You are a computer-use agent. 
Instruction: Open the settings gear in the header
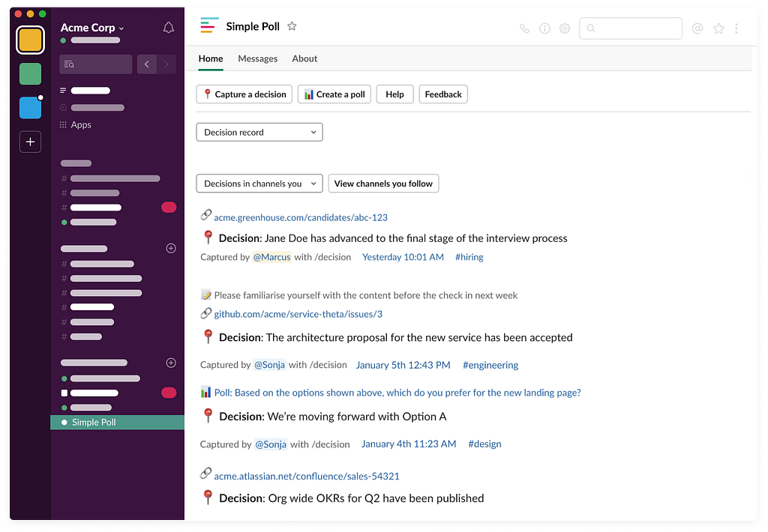click(x=565, y=28)
